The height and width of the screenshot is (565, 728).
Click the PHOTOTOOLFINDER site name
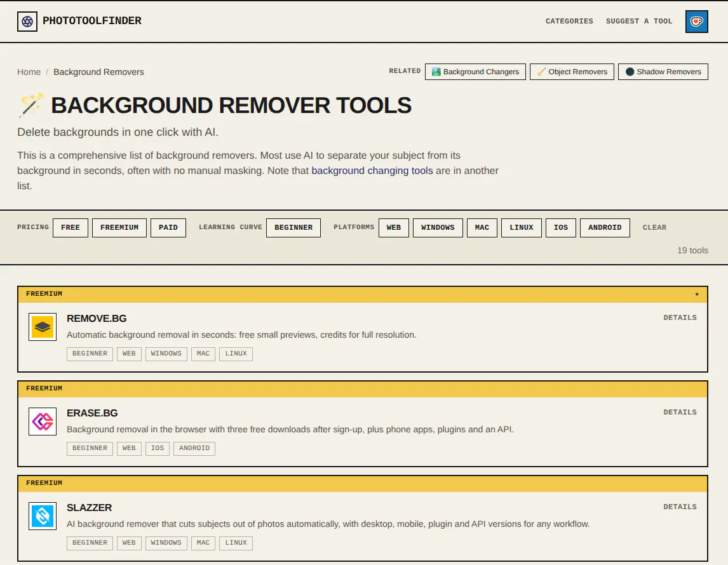click(92, 21)
